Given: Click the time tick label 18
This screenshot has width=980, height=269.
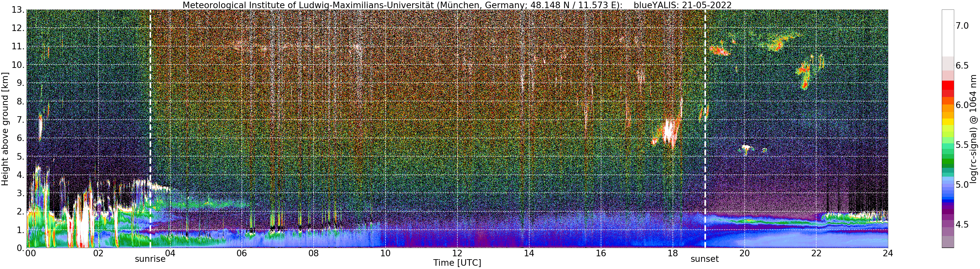Looking at the screenshot, I should point(673,253).
